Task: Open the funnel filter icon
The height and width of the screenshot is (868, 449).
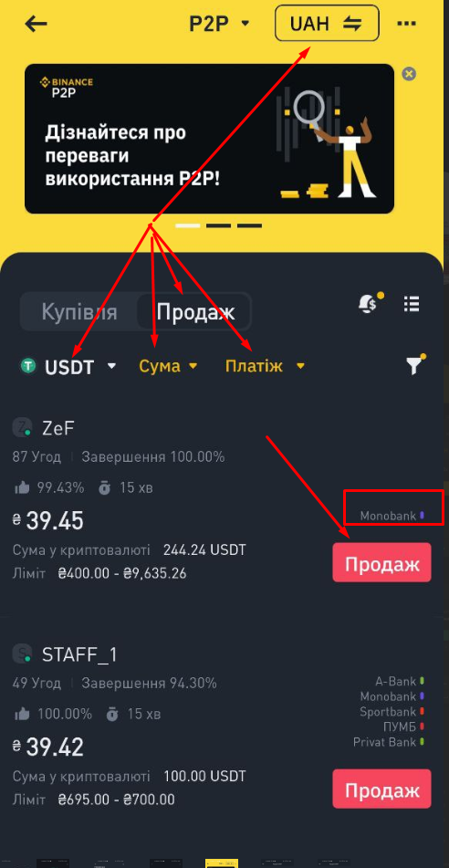Action: pos(415,365)
